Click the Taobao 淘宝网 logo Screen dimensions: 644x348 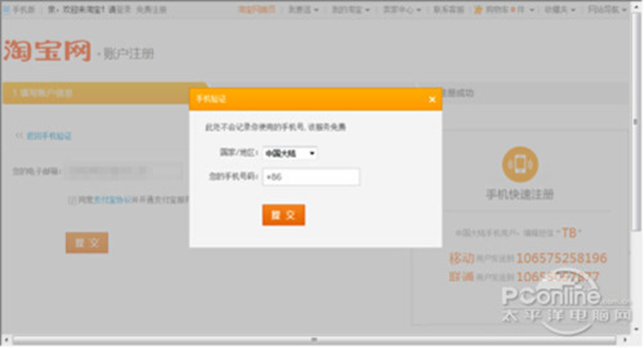coord(47,50)
